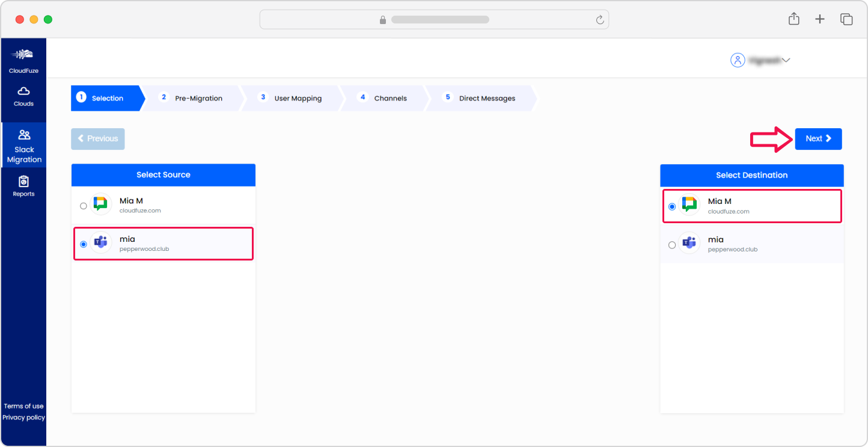
Task: Click the Teams icon for mia in Destination
Action: point(689,244)
